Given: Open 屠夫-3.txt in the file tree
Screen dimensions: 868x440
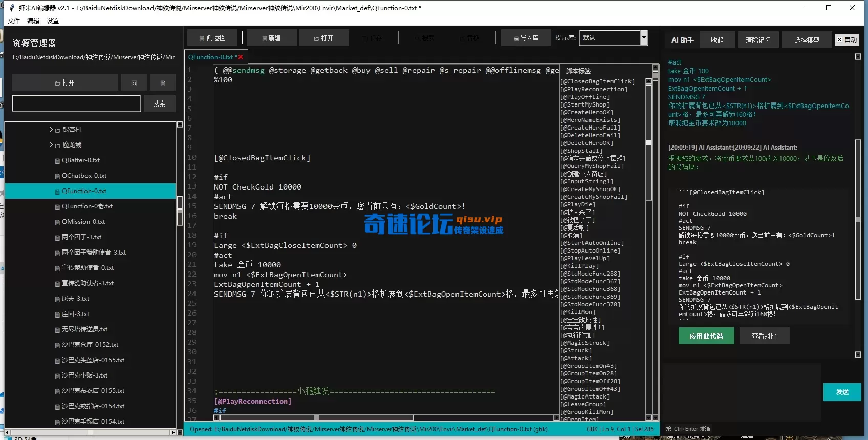Looking at the screenshot, I should tap(75, 299).
